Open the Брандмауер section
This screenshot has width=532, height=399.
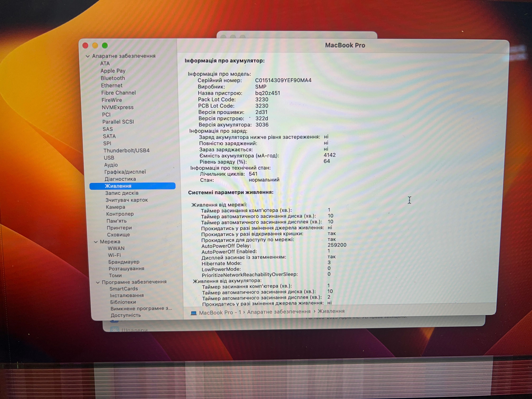tap(124, 262)
